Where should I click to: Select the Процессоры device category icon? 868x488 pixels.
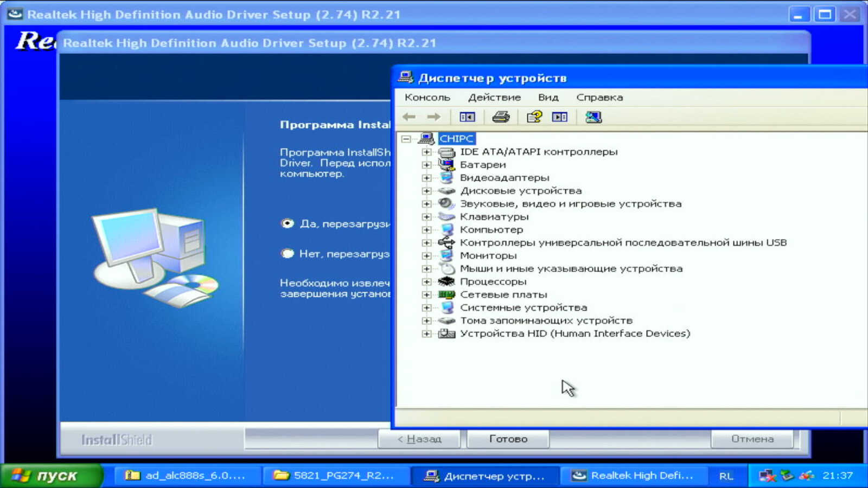446,281
